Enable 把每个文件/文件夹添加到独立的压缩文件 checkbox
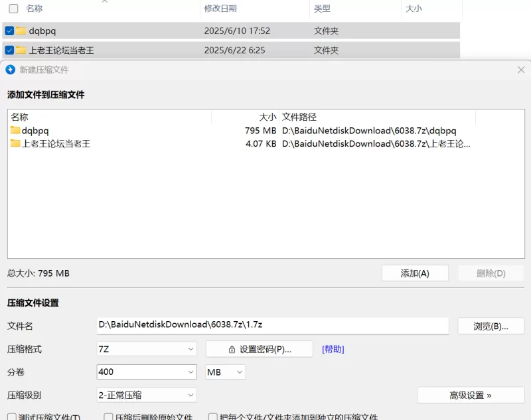The image size is (531, 420). click(x=212, y=417)
